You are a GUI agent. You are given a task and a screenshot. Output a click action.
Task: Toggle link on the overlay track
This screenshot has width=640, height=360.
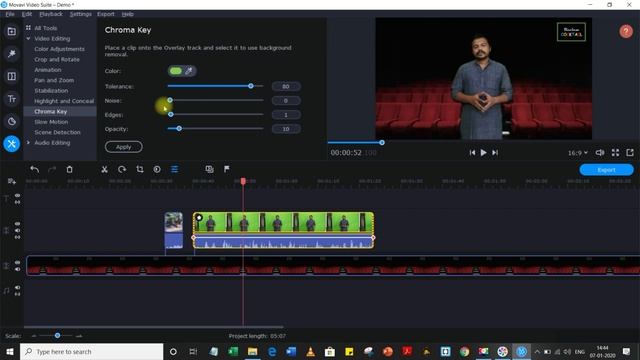point(18,237)
